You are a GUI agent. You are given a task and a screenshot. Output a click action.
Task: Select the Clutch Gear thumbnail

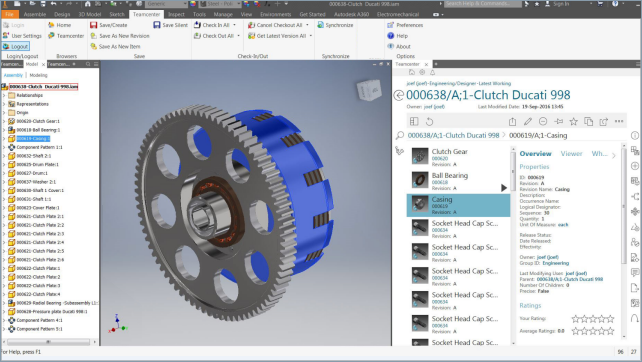pyautogui.click(x=420, y=156)
